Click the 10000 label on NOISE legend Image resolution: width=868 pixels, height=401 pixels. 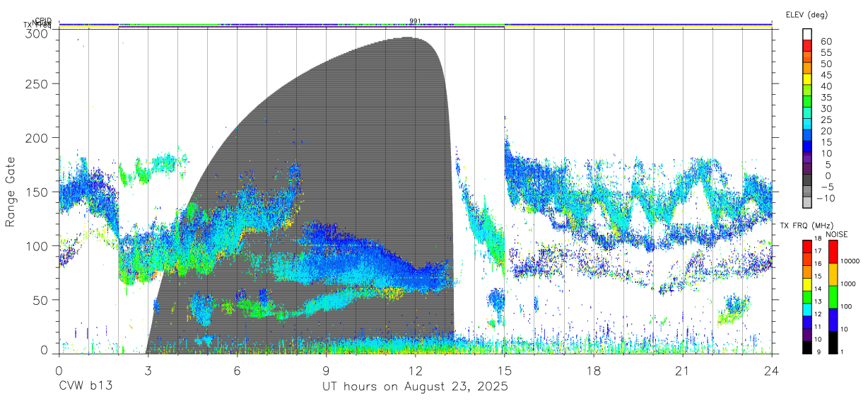pos(849,261)
